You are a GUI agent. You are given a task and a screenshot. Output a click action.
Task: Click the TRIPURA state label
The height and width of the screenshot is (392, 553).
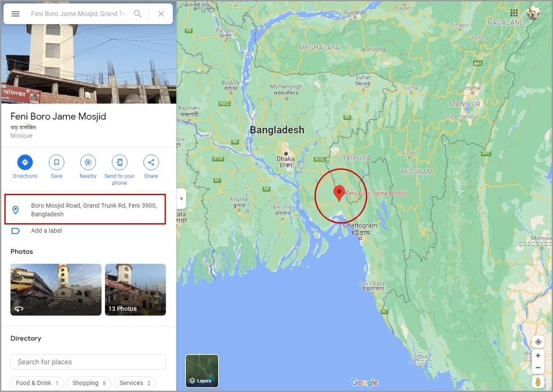pos(356,158)
